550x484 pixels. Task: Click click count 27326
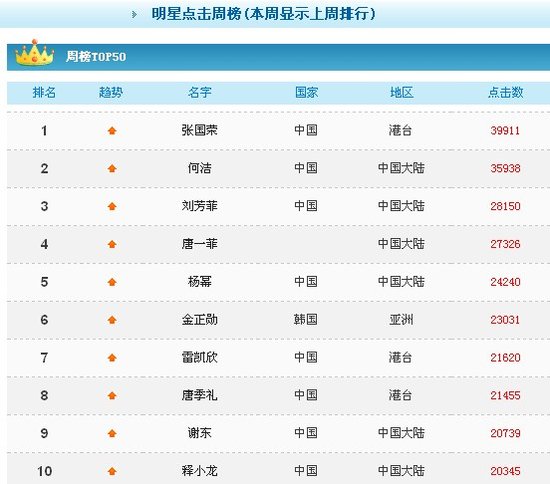click(x=505, y=244)
